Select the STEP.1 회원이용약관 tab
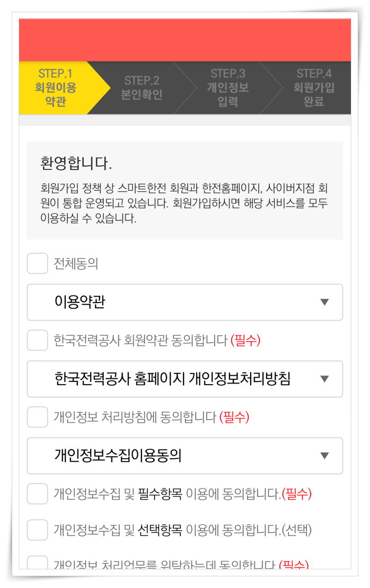 (56, 88)
